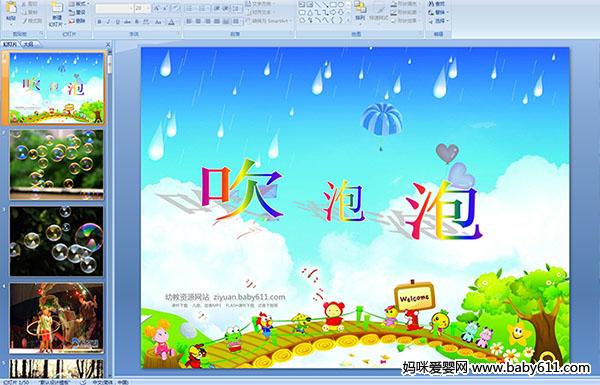Switch to the Slides tab in side pane
This screenshot has height=385, width=600.
pyautogui.click(x=10, y=44)
